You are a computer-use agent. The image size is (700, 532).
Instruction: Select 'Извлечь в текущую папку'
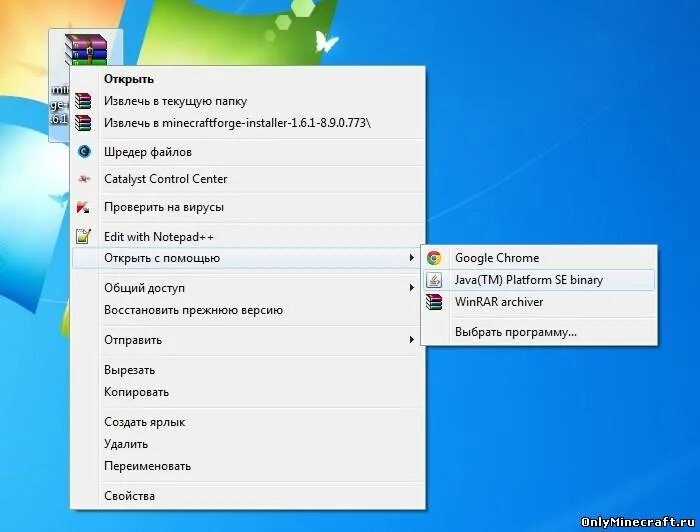[x=248, y=101]
